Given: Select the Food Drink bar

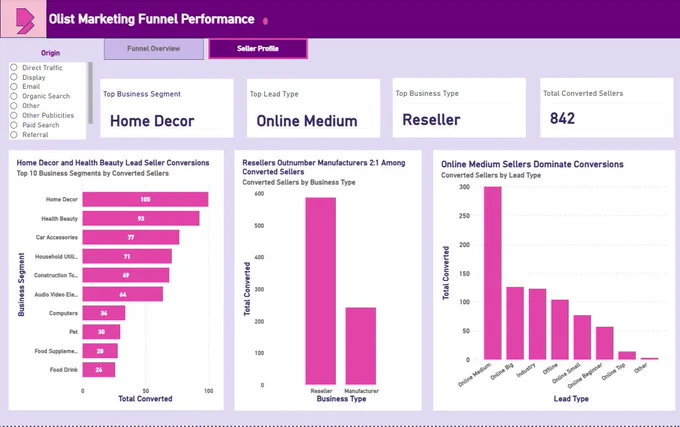Looking at the screenshot, I should (x=99, y=370).
